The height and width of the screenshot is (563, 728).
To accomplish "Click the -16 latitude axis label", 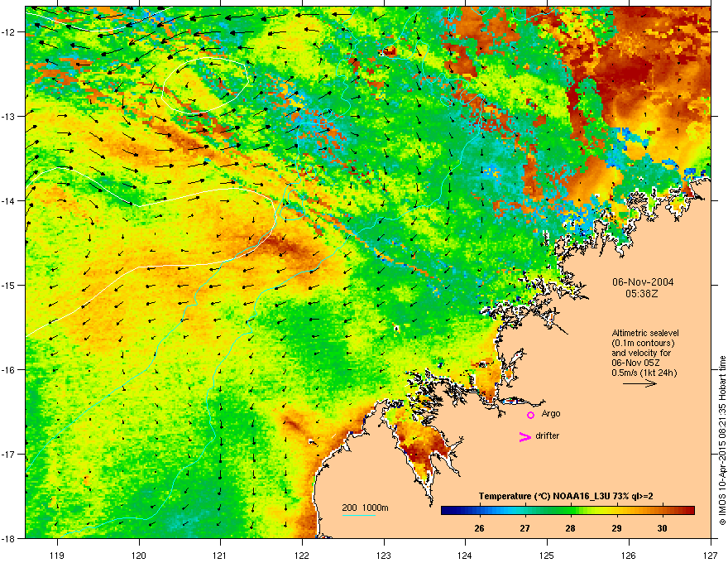I will click(x=8, y=369).
